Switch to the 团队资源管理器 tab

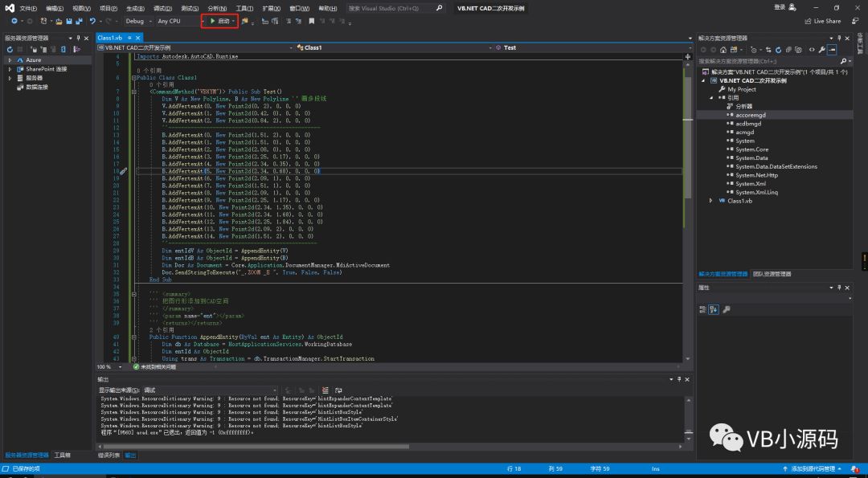(x=772, y=274)
